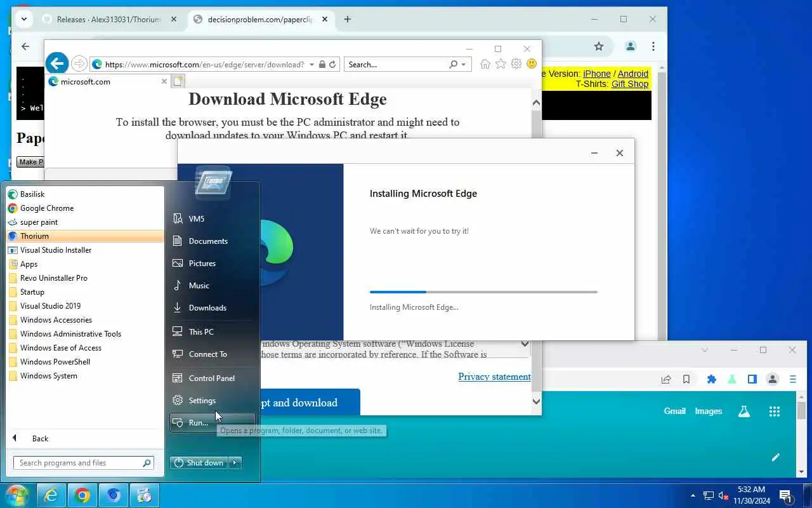Viewport: 812px width, 508px height.
Task: Show hidden system tray icons
Action: coord(693,495)
